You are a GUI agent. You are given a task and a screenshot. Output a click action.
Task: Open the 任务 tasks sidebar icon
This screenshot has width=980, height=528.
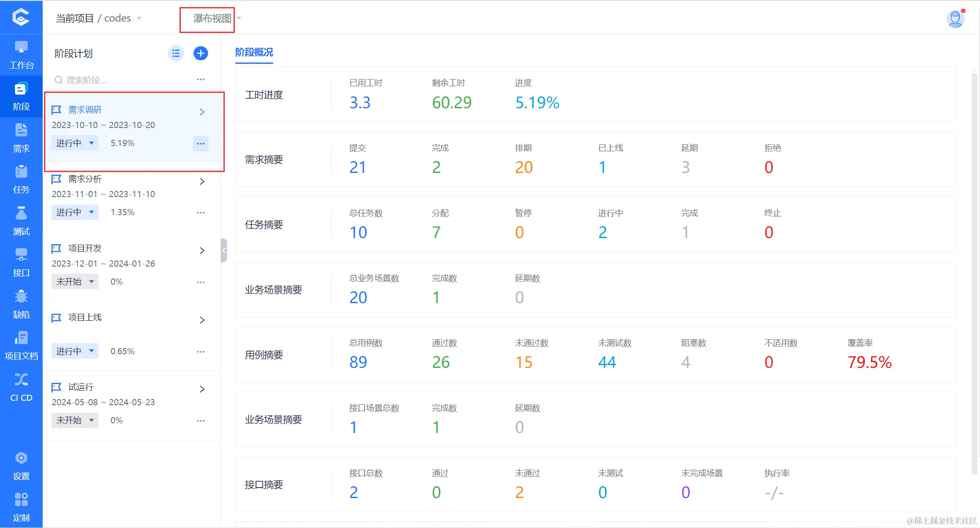point(21,179)
